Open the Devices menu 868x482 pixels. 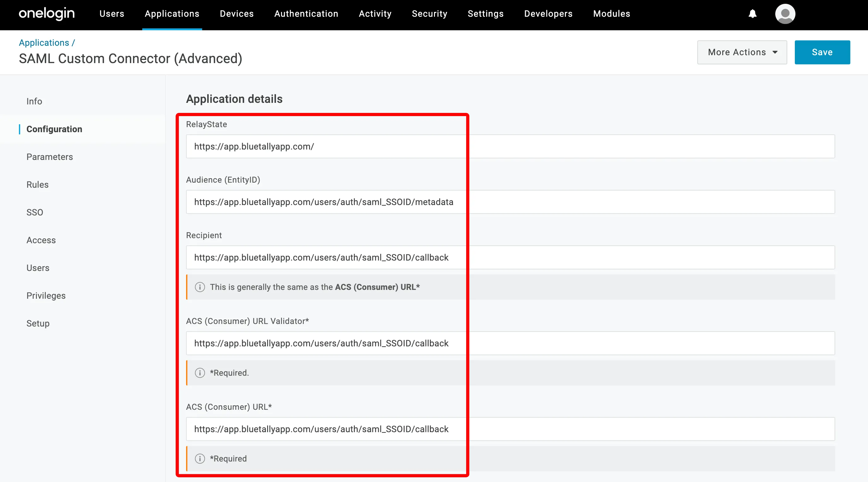(237, 14)
